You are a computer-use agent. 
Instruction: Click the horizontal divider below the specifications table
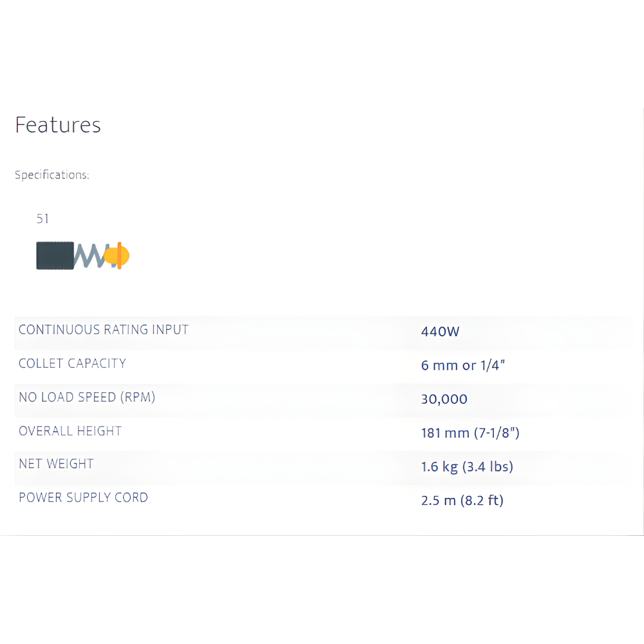(322, 535)
